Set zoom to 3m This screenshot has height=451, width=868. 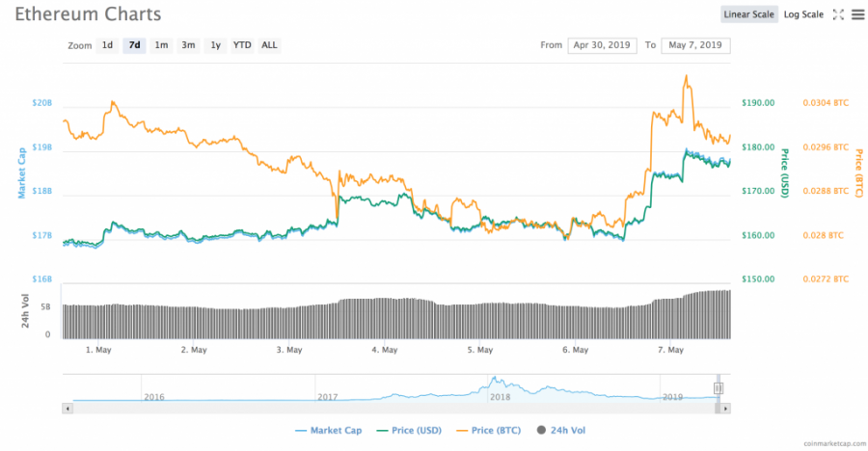188,45
